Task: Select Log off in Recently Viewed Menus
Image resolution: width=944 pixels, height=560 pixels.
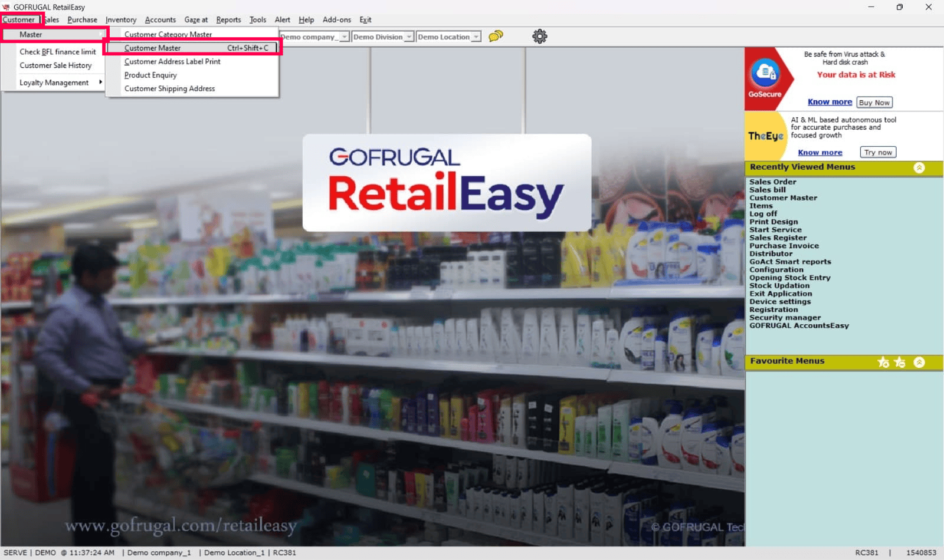Action: pos(763,213)
